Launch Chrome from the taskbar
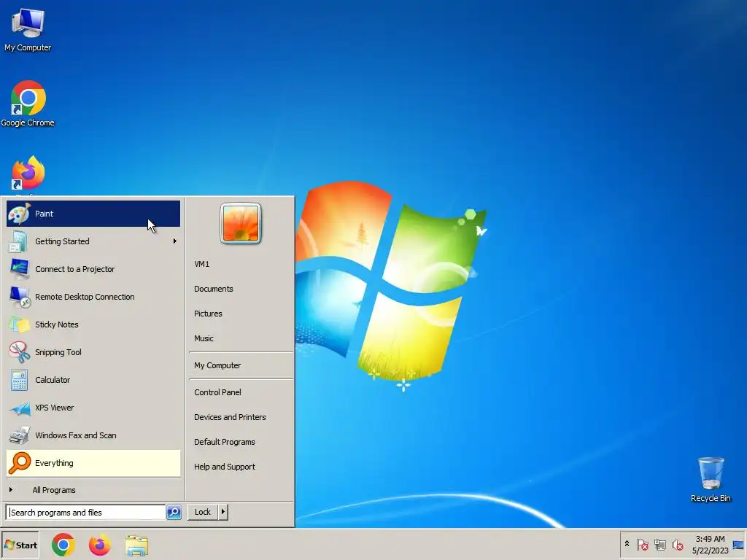Screen dimensions: 747x560 pyautogui.click(x=63, y=545)
